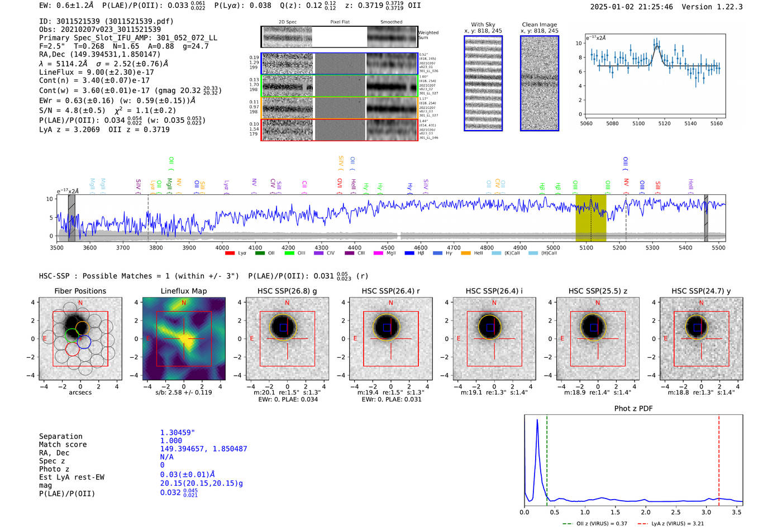Select the red-bordered 2D spectrum row

pos(340,130)
